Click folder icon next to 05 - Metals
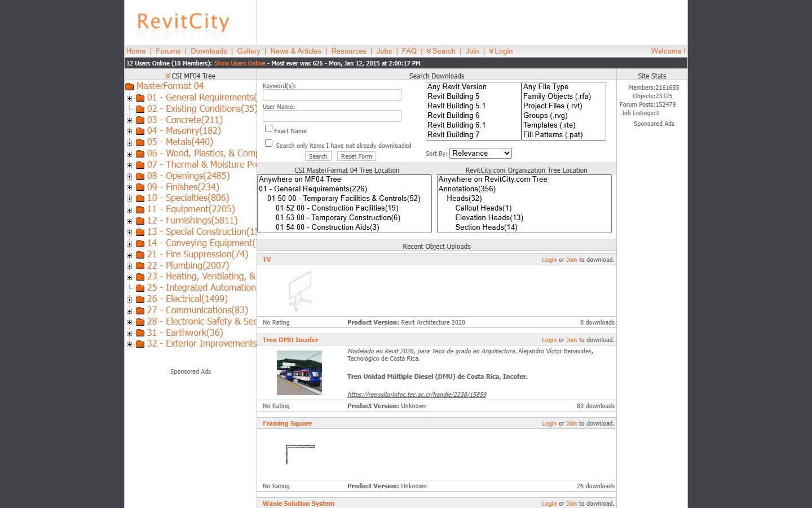This screenshot has width=812, height=508. pos(140,142)
